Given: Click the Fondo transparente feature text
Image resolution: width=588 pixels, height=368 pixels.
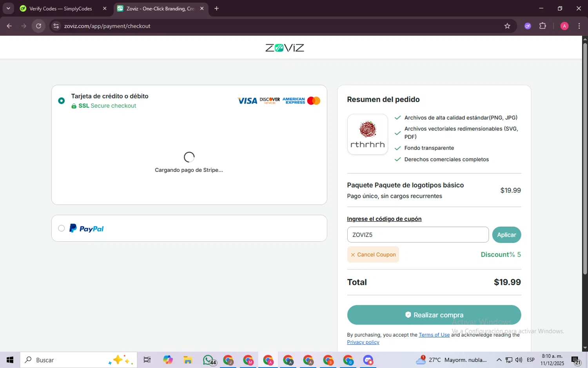Looking at the screenshot, I should point(429,148).
